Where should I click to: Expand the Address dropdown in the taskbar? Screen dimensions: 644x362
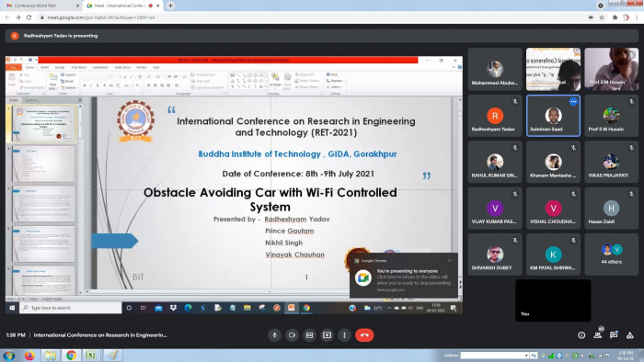point(526,356)
